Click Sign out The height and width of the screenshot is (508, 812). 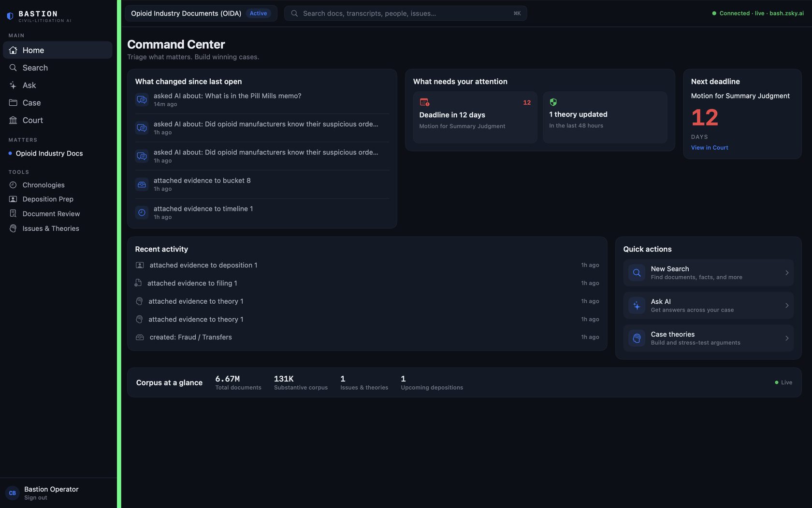(36, 498)
